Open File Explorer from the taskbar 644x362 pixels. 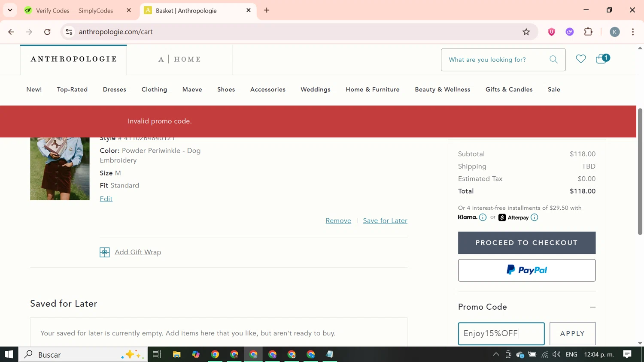coord(176,354)
